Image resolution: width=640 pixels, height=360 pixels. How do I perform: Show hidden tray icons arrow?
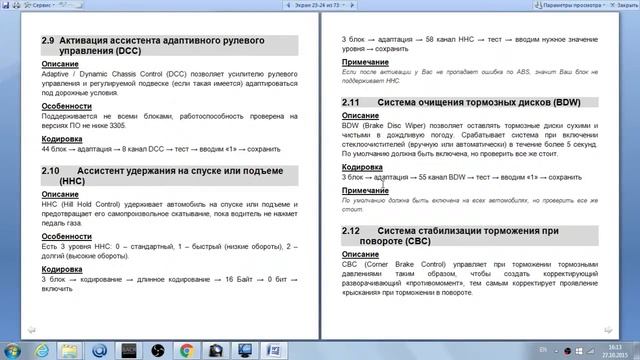[x=556, y=351]
